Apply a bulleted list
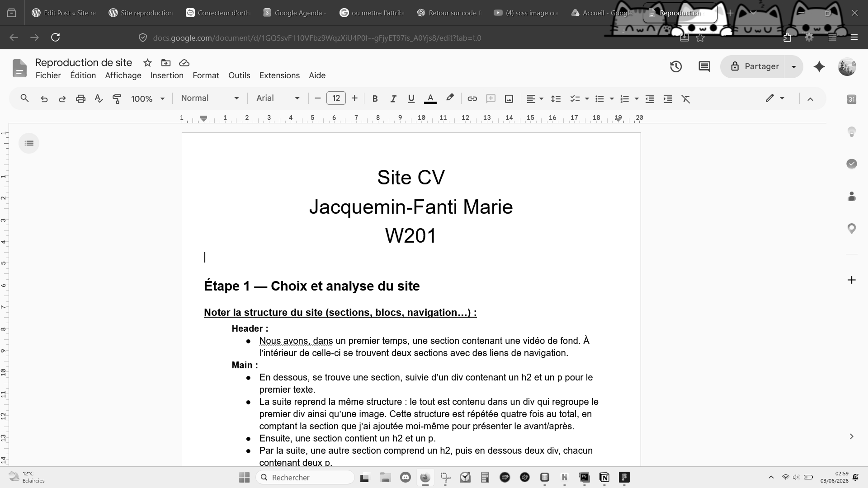This screenshot has height=488, width=868. (599, 99)
